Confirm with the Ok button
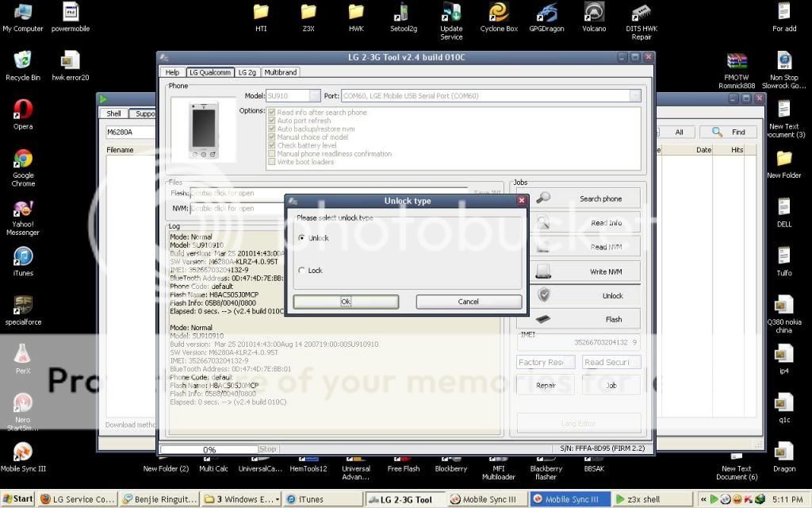Image resolution: width=812 pixels, height=508 pixels. (346, 302)
